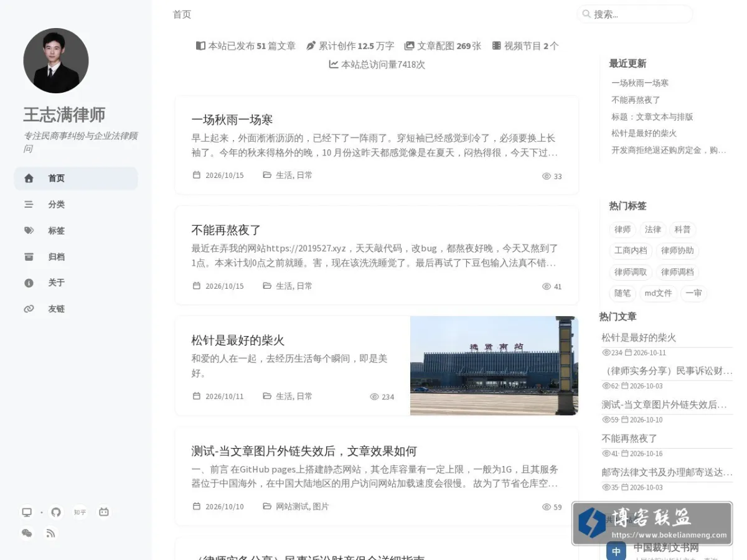Click folder icon on 一场秋雨一场寒 post
747x560 pixels.
coord(267,175)
